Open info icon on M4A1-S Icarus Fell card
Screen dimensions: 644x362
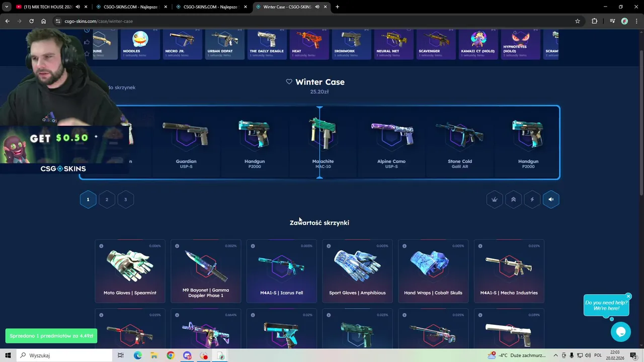click(253, 246)
